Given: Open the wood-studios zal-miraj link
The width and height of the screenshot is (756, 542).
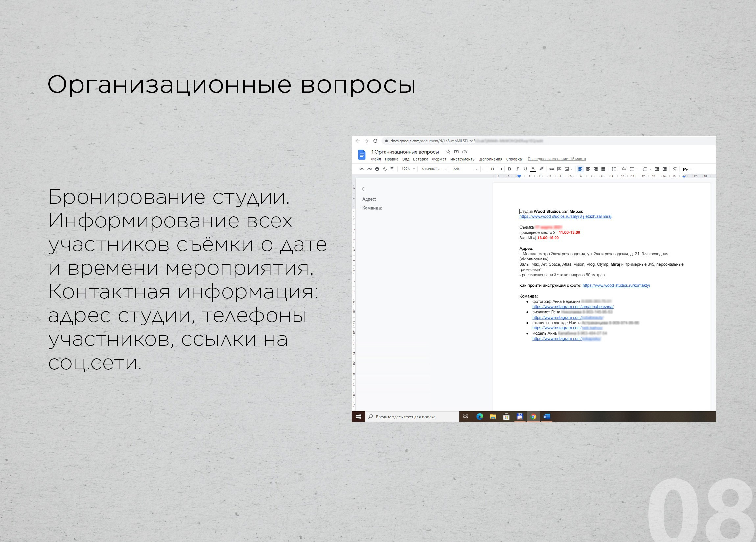Looking at the screenshot, I should tap(565, 216).
